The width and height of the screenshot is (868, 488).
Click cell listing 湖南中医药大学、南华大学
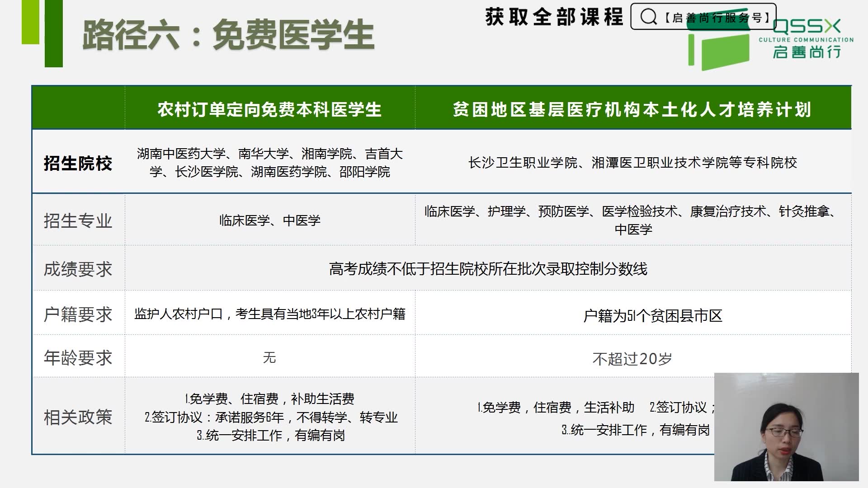click(x=270, y=163)
